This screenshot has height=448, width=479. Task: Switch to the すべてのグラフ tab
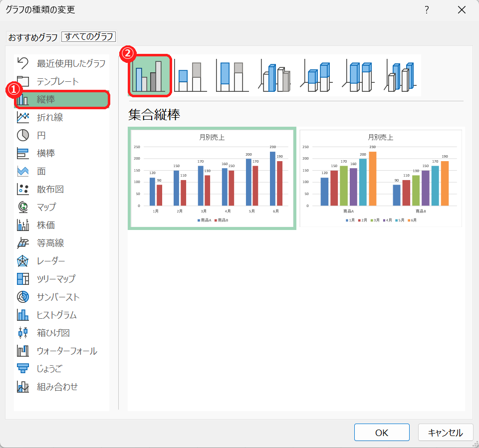pos(89,36)
